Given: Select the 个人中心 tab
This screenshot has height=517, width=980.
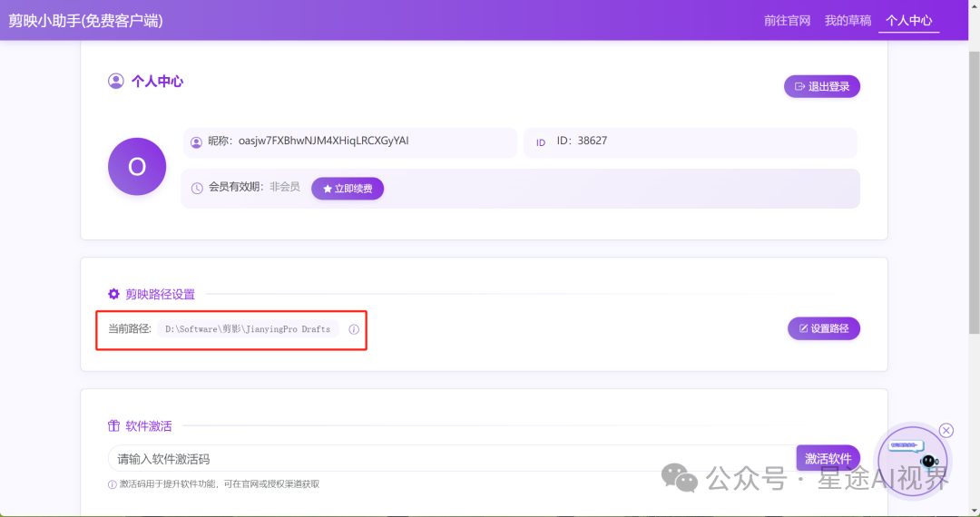Looking at the screenshot, I should pyautogui.click(x=908, y=21).
